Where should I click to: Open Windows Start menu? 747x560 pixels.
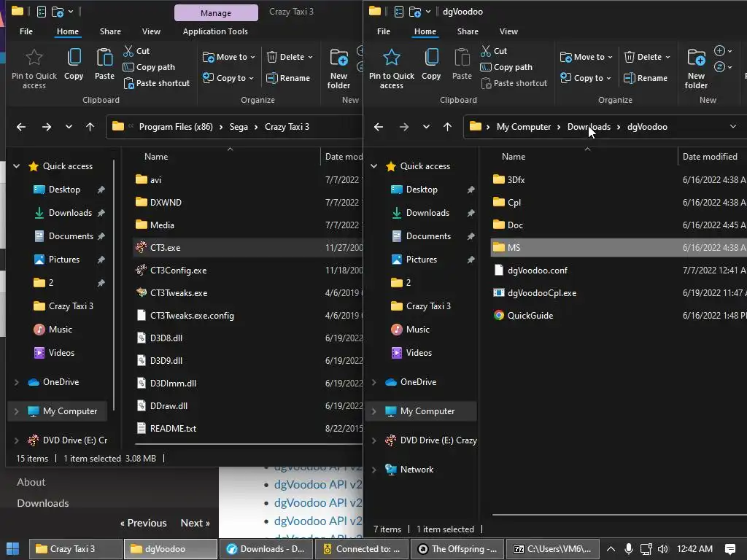tap(13, 549)
